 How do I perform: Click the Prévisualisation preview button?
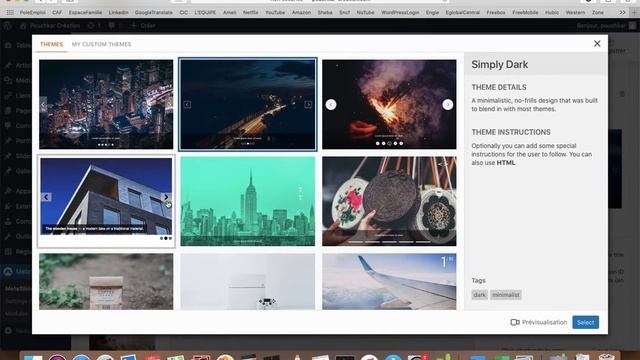click(538, 322)
